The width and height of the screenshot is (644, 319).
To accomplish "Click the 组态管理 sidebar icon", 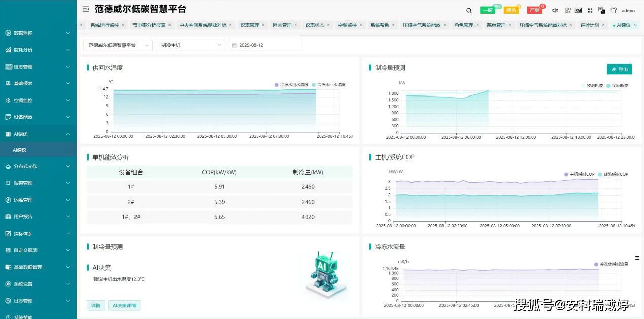I will [8, 67].
